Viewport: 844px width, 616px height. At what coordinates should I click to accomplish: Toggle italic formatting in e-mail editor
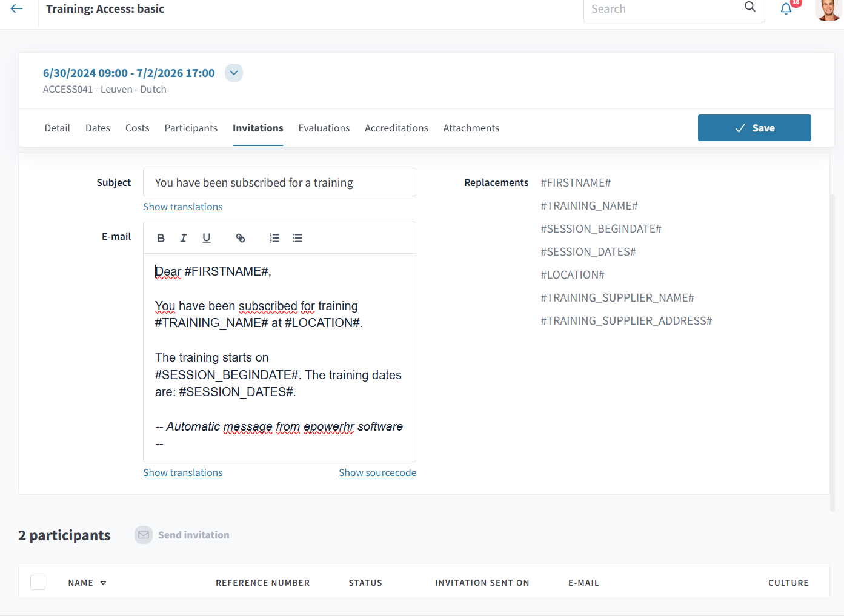click(184, 238)
